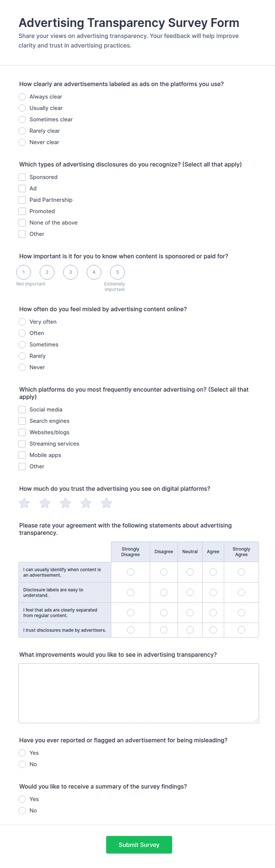Pick importance scale value 3
275x868 pixels.
point(70,272)
